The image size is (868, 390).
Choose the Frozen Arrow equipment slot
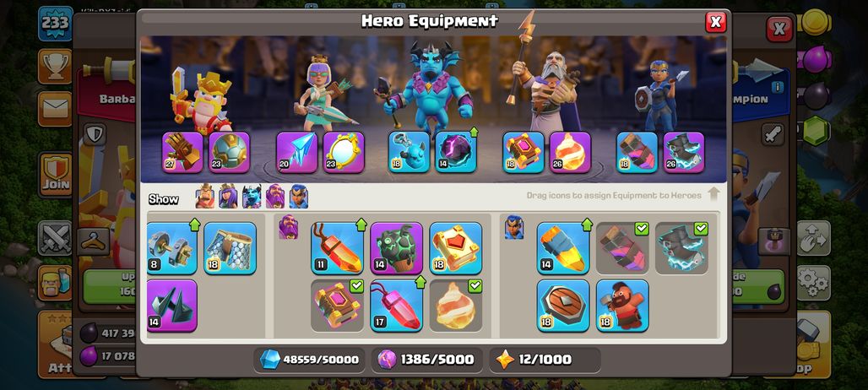(x=296, y=152)
